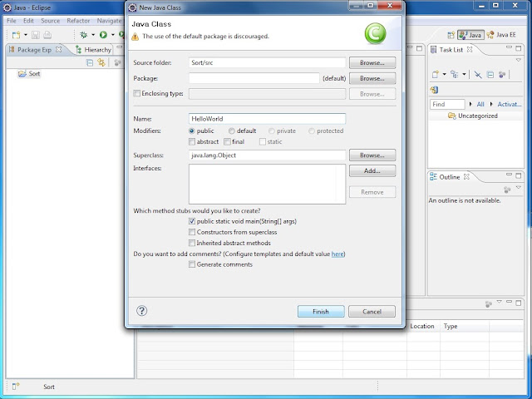Click the Open Perspective icon
Viewport: 532px width, 399px height.
coord(451,35)
